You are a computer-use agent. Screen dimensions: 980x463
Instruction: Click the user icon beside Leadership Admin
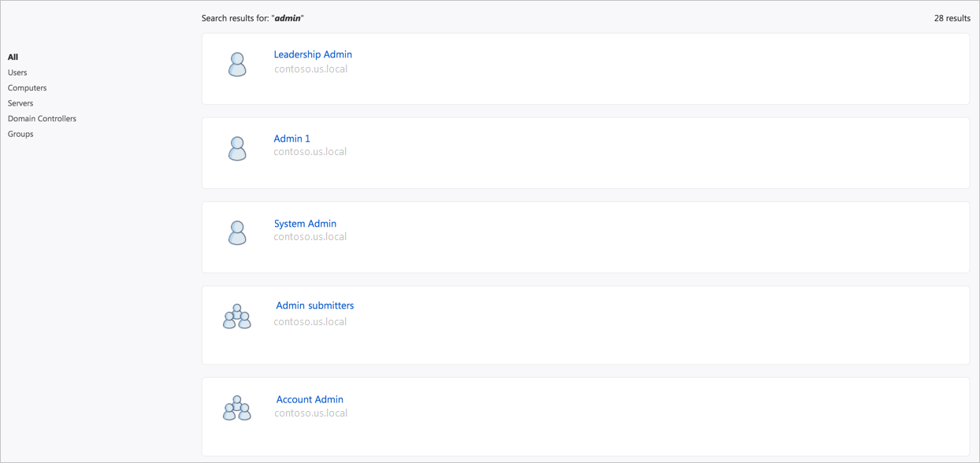[x=237, y=63]
